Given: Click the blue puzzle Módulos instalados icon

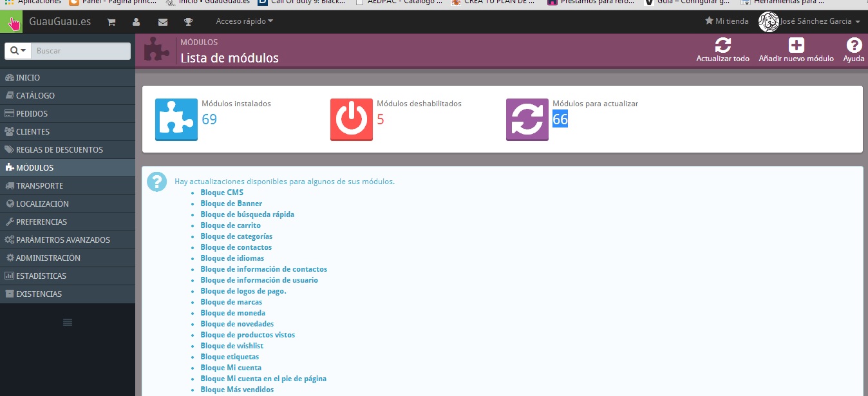Looking at the screenshot, I should [x=176, y=119].
